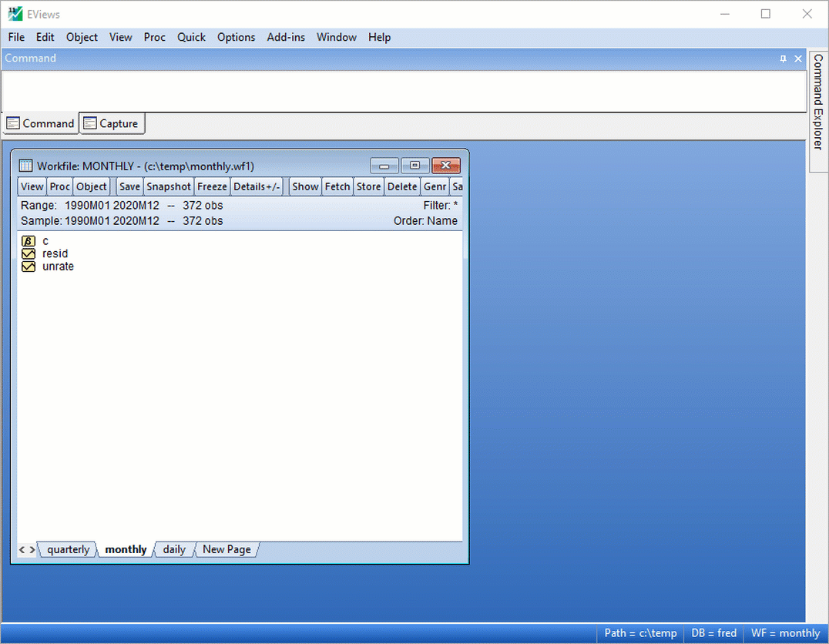The height and width of the screenshot is (644, 829).
Task: Close the Command pane
Action: tap(798, 59)
